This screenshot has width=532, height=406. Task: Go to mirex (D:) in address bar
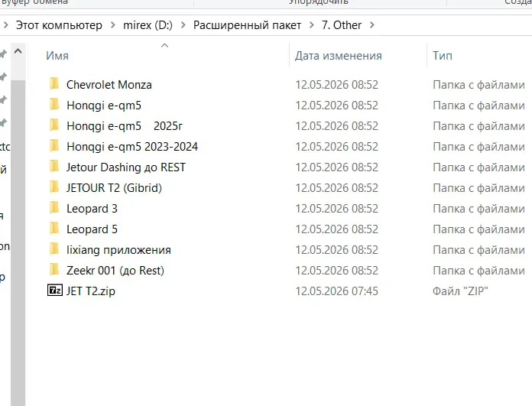tap(148, 25)
